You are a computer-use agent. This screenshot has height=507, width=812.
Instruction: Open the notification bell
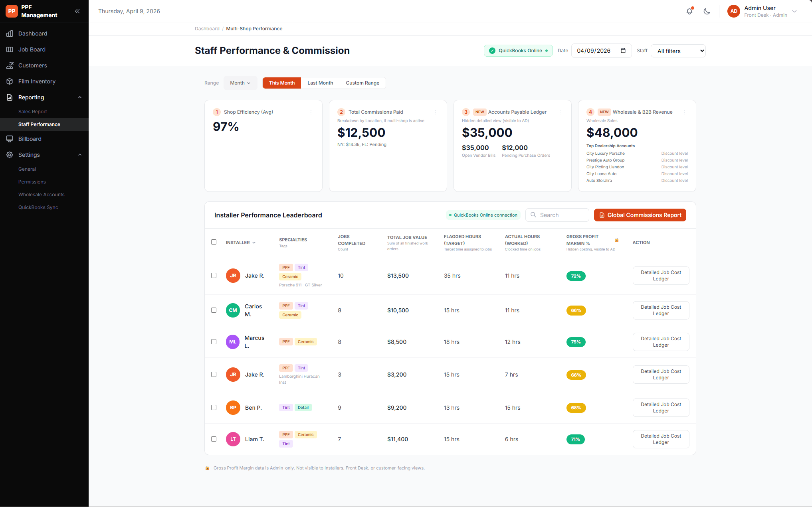[689, 11]
